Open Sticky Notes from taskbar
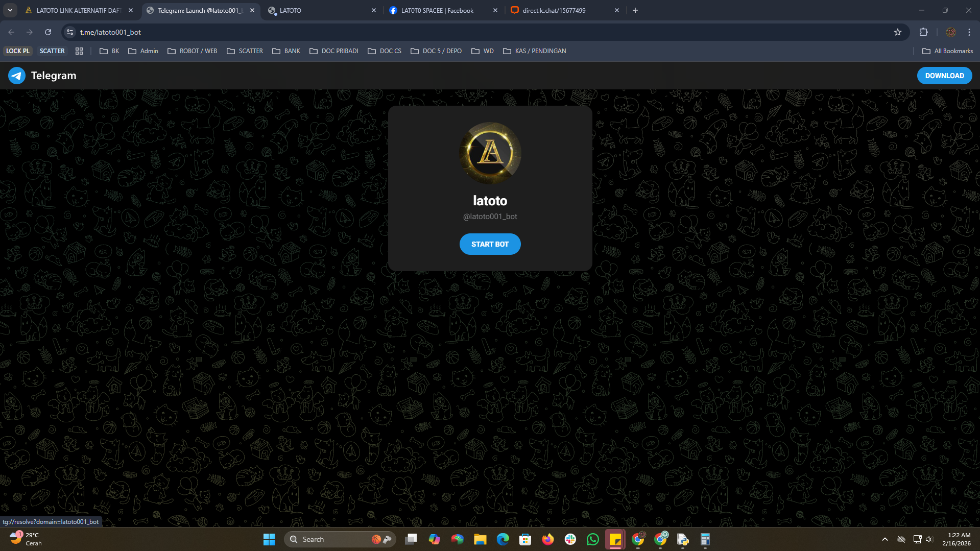 (615, 539)
